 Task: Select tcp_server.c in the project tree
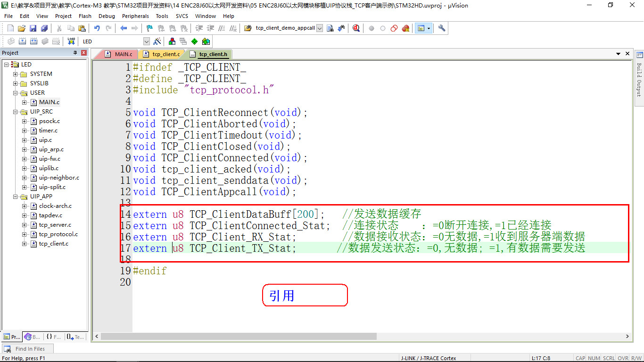55,225
